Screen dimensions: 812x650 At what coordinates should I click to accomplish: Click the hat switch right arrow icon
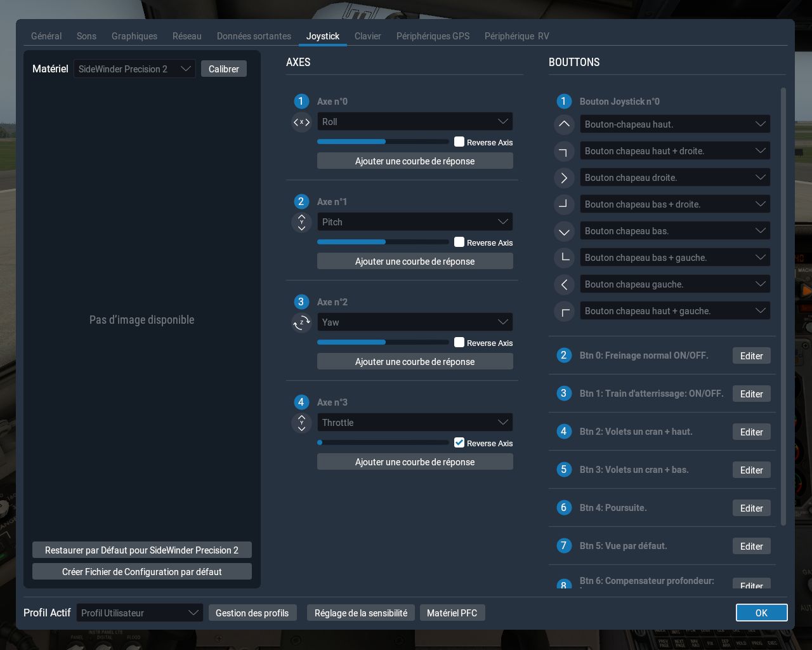pos(564,178)
